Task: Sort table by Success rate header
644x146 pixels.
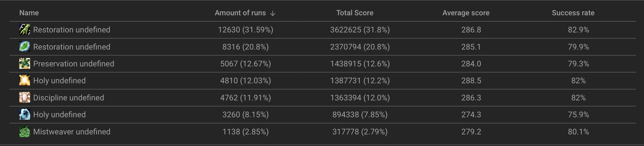Action: [x=573, y=13]
